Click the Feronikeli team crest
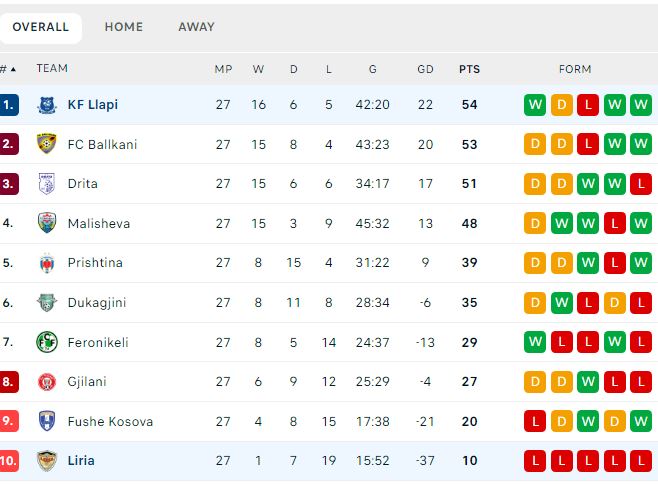658x493 pixels. 47,342
